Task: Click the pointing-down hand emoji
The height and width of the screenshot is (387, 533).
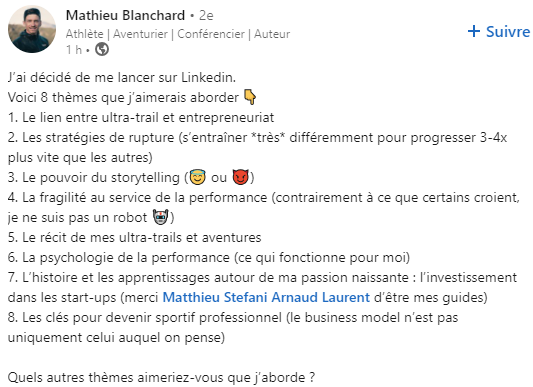Action: (x=250, y=97)
